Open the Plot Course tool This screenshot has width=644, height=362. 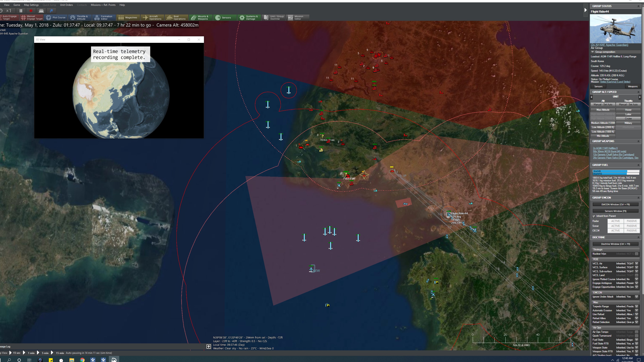tap(56, 17)
